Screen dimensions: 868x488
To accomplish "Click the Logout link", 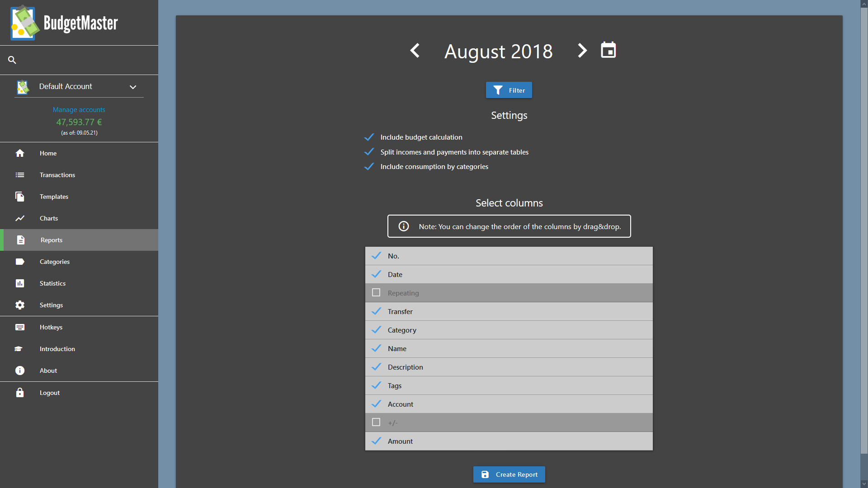I will [x=79, y=393].
